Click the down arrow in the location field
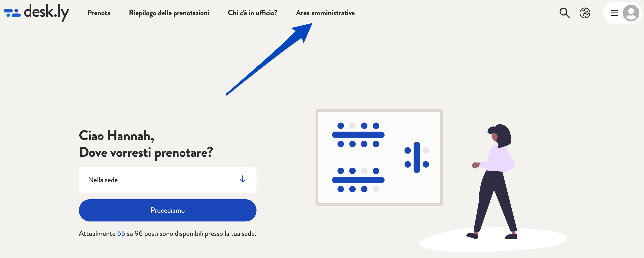This screenshot has height=258, width=644. (x=242, y=179)
